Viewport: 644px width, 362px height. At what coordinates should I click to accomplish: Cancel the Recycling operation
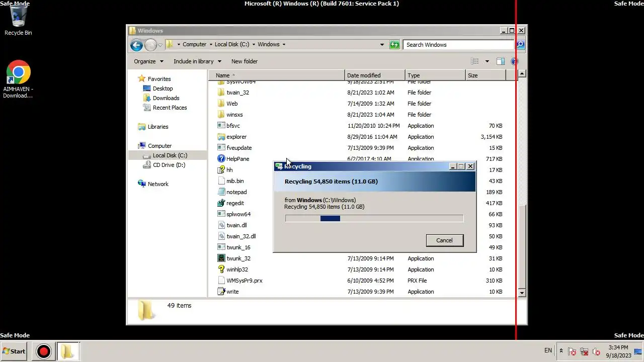click(x=444, y=240)
